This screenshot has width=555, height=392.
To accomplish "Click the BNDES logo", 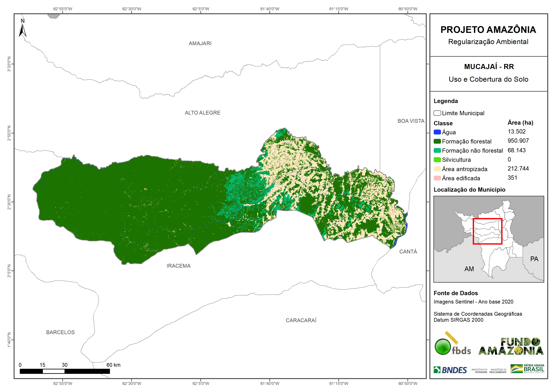I will [450, 370].
